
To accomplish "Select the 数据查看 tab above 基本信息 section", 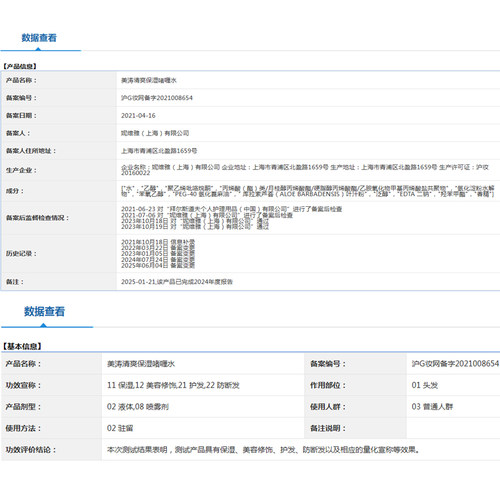I will pos(44,311).
